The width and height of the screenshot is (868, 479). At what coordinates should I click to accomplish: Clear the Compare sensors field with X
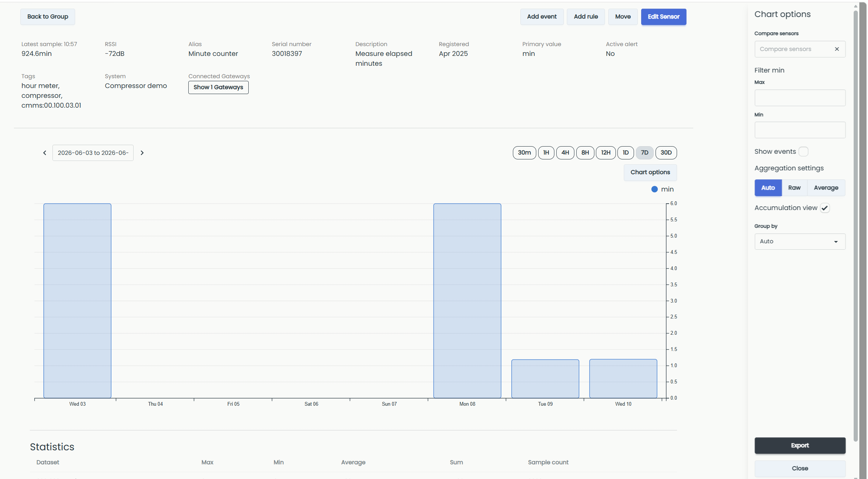(837, 49)
